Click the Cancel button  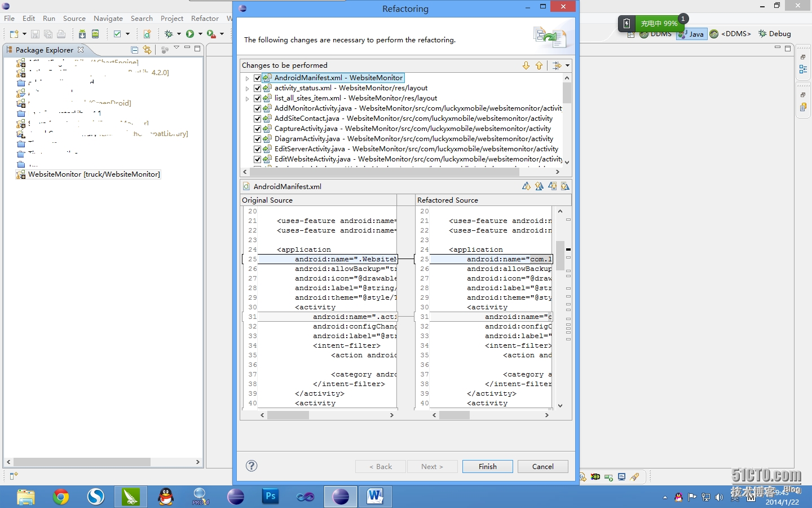543,466
